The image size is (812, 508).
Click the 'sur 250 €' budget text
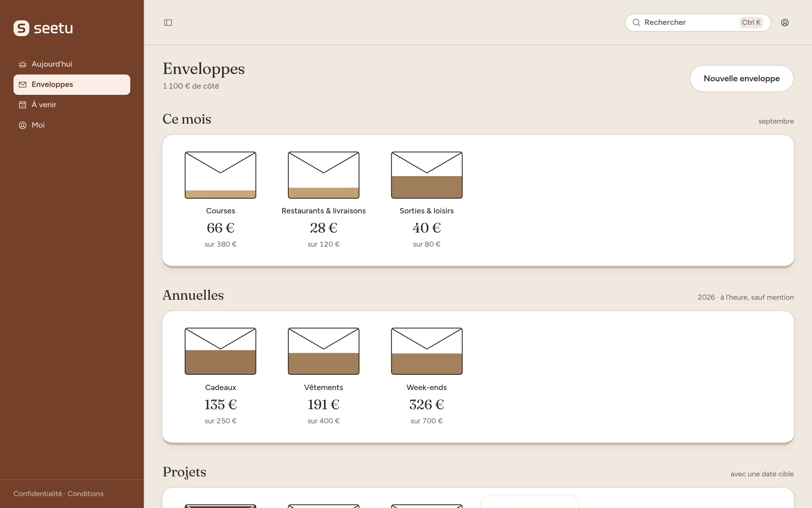tap(220, 421)
